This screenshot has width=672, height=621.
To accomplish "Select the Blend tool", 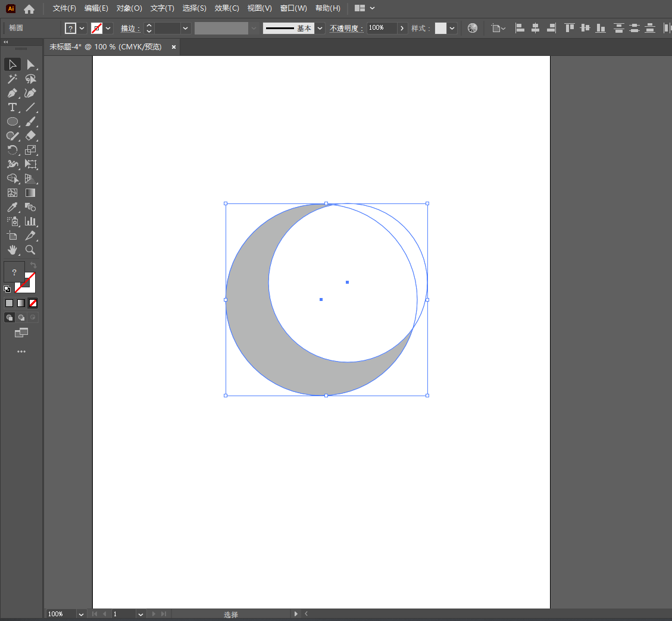I will click(30, 207).
